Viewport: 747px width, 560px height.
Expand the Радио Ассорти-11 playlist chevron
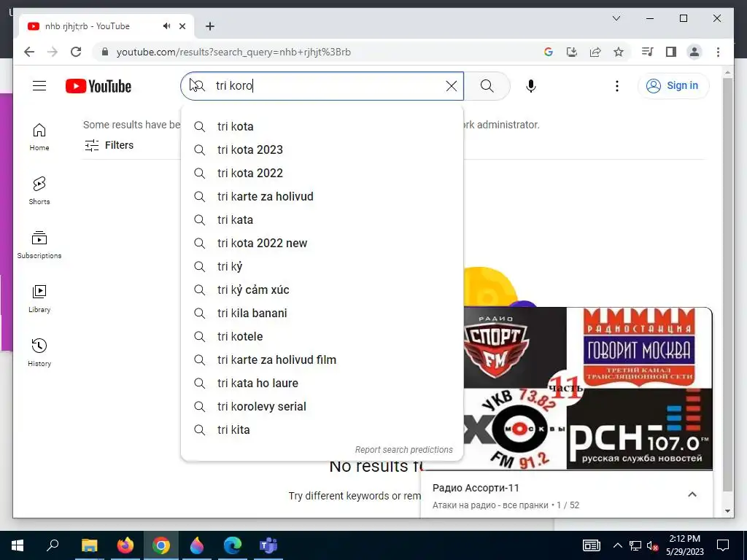[692, 495]
